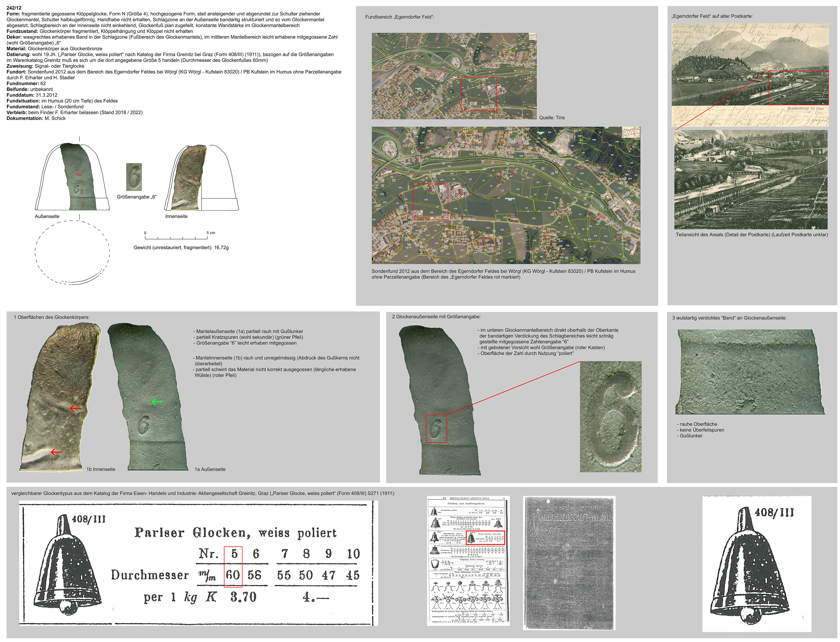Click the small '6' size-mark thumbnail

[x=134, y=177]
